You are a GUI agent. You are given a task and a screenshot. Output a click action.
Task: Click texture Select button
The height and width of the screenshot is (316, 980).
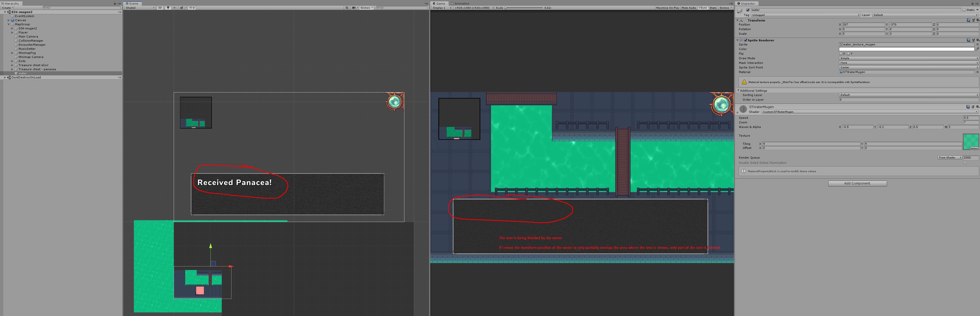pyautogui.click(x=974, y=148)
